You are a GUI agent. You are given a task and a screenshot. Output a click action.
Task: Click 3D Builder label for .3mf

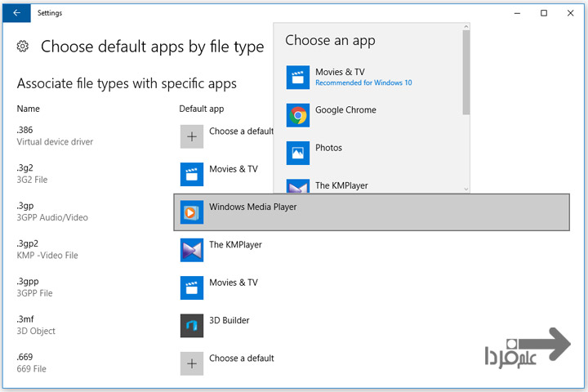tap(229, 320)
